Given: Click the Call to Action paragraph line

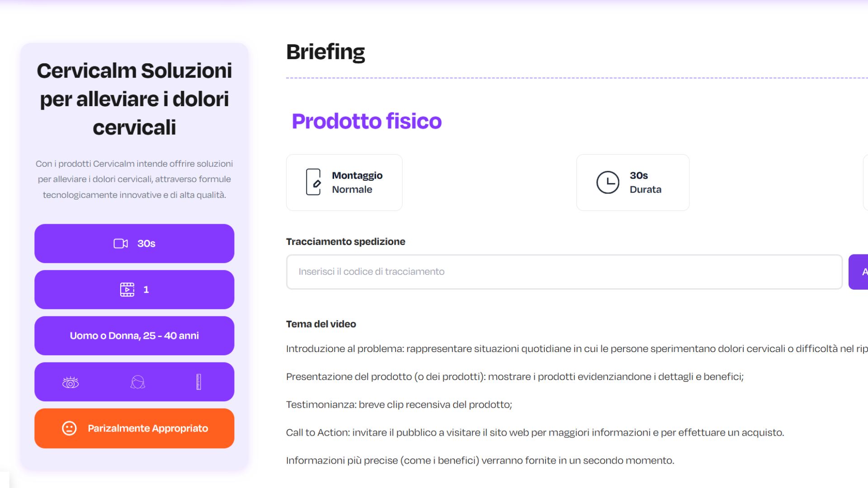Looking at the screenshot, I should [x=535, y=432].
